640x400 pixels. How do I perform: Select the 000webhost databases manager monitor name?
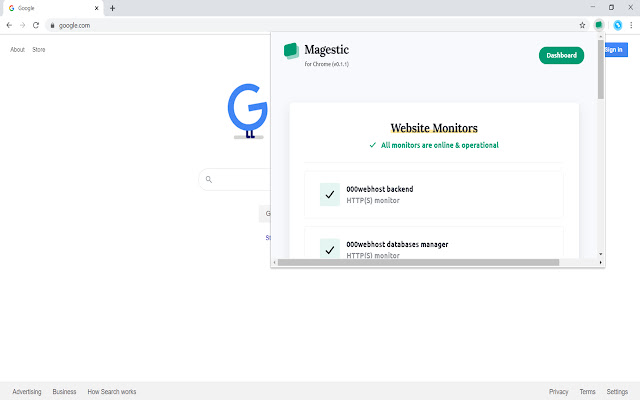tap(397, 244)
